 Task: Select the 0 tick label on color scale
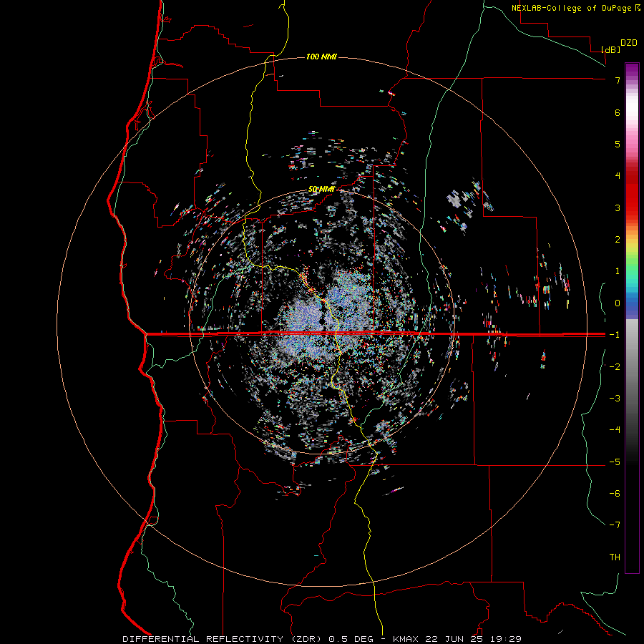[618, 303]
